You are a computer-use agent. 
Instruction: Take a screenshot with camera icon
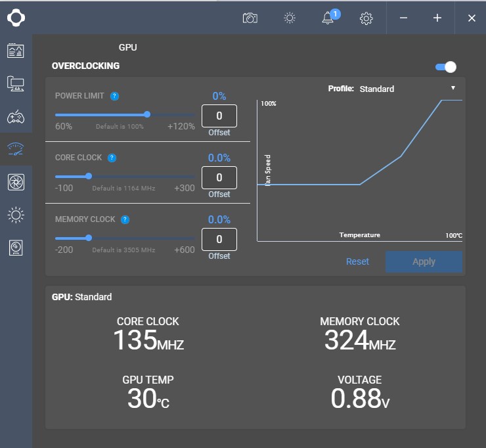(x=250, y=18)
